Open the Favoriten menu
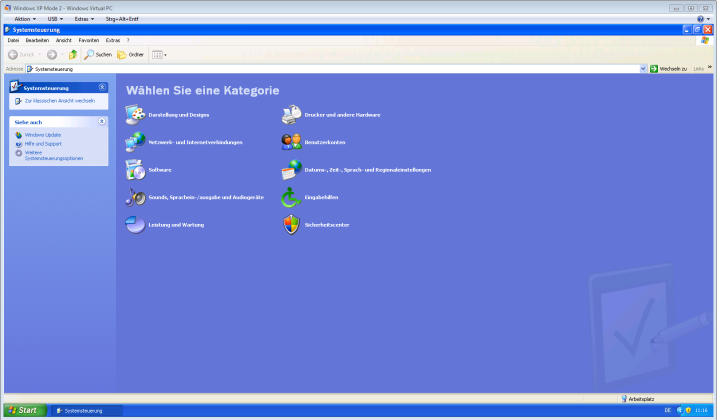This screenshot has width=717, height=420. tap(89, 41)
